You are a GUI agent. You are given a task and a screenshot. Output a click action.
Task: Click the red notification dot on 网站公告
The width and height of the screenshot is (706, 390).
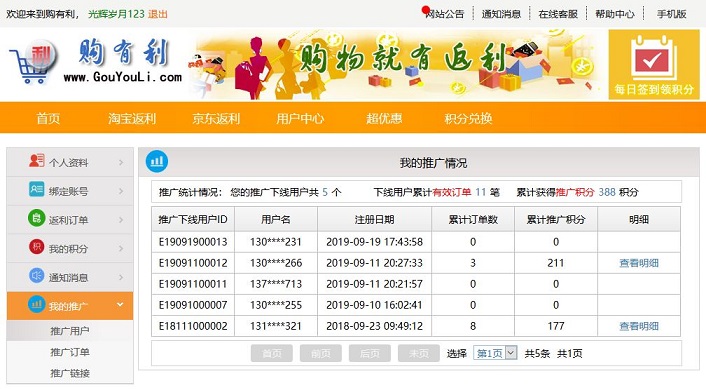(x=425, y=9)
